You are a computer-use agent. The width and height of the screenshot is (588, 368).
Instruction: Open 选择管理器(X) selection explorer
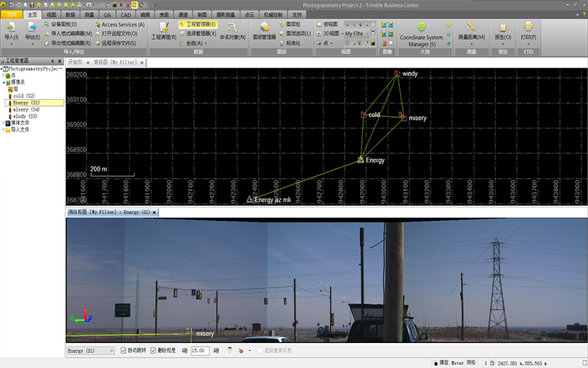(198, 34)
